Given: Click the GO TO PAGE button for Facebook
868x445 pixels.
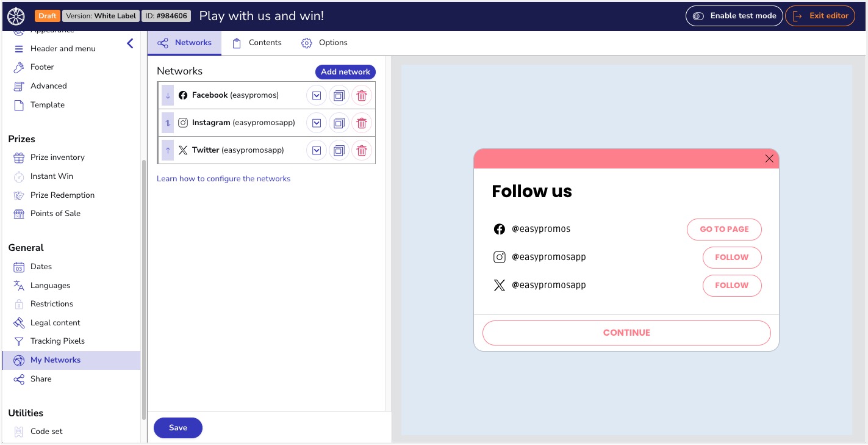Looking at the screenshot, I should pos(724,230).
